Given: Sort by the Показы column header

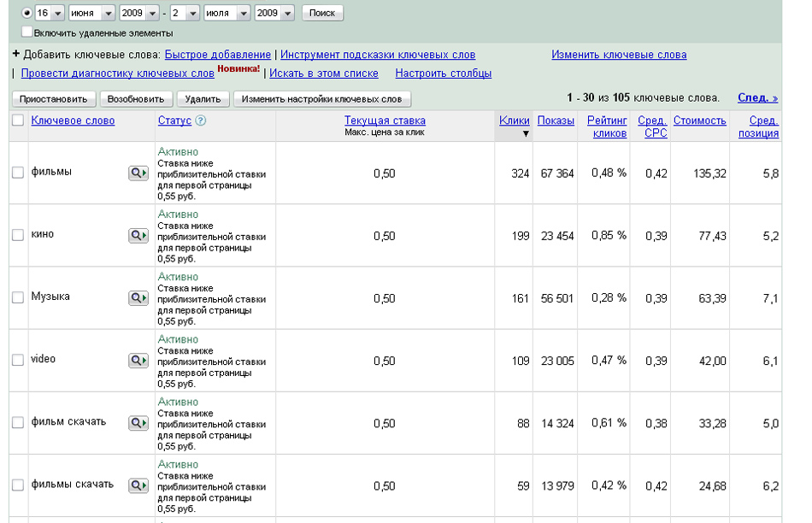Looking at the screenshot, I should click(x=556, y=120).
